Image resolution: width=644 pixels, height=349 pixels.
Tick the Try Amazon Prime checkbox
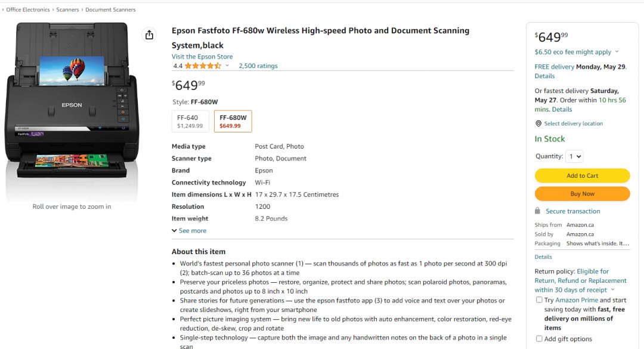(539, 300)
